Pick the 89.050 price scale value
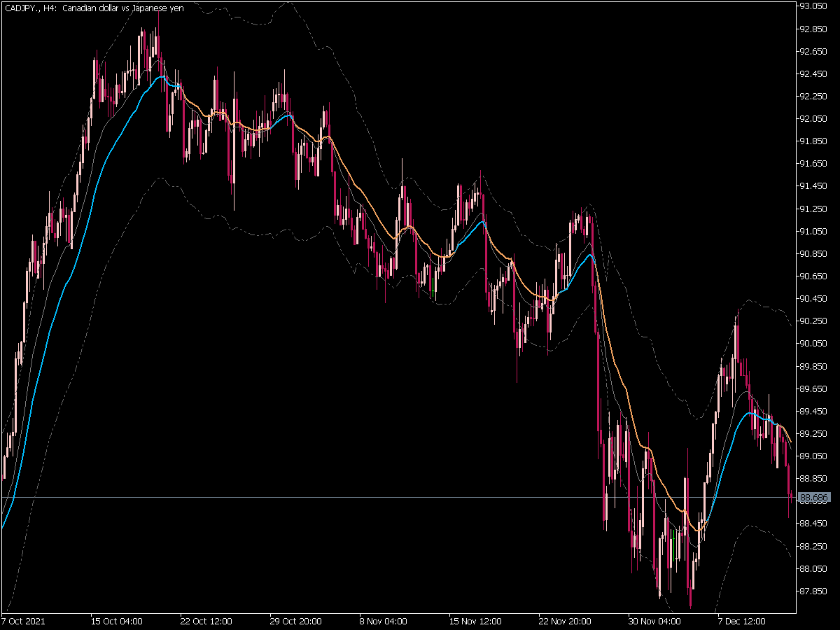 [814, 456]
